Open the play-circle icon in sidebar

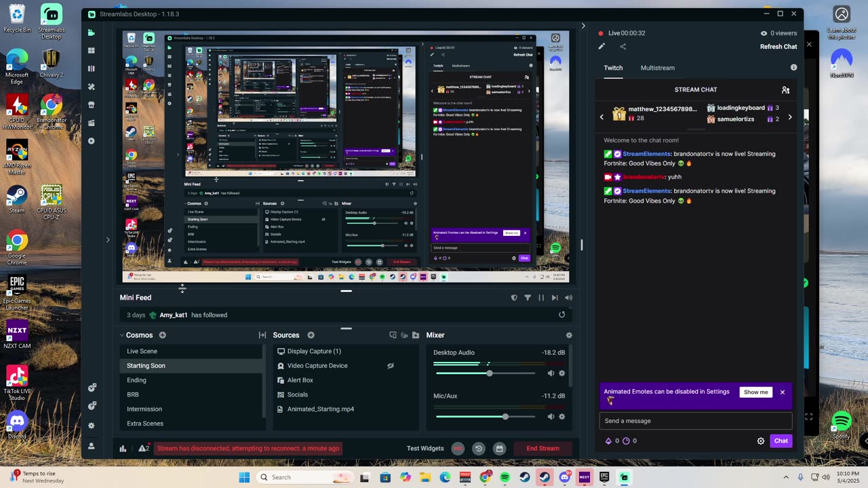click(92, 141)
